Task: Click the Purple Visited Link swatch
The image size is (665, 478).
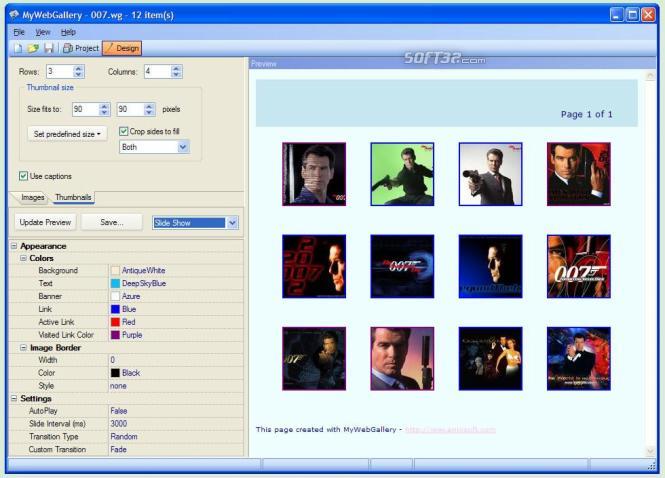Action: pyautogui.click(x=115, y=335)
